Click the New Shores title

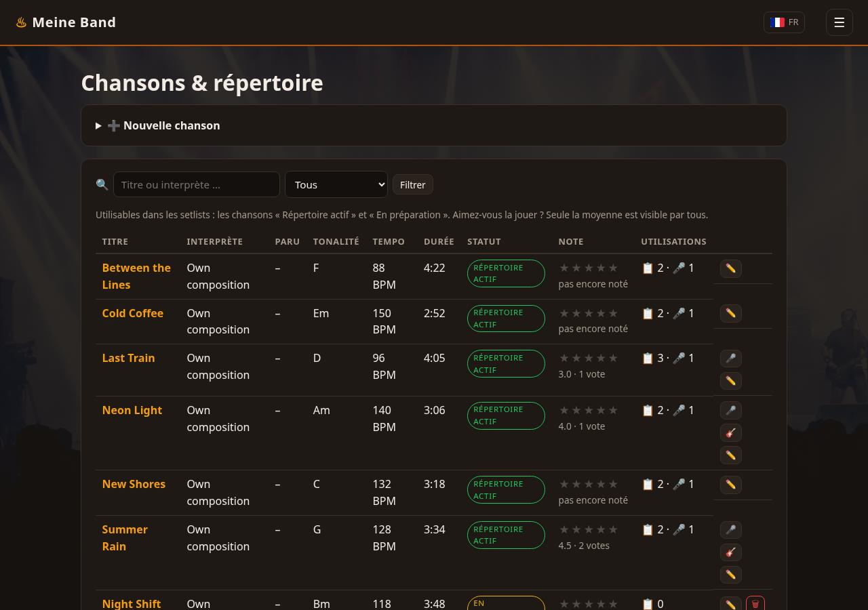(134, 484)
